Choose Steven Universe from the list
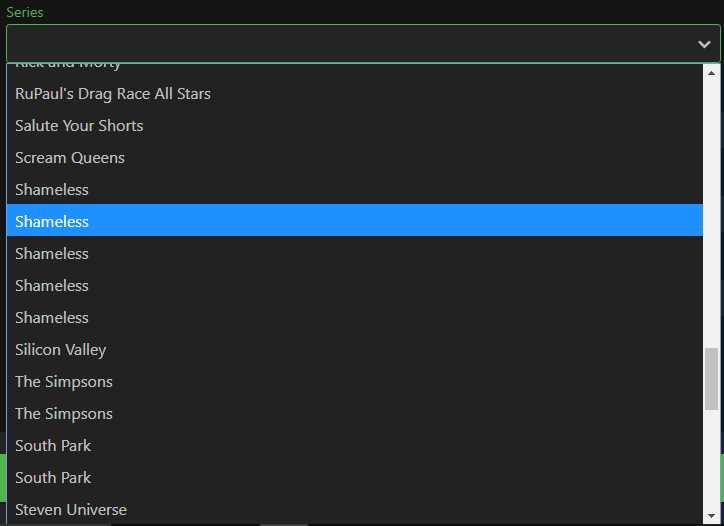The height and width of the screenshot is (526, 724). coord(71,510)
